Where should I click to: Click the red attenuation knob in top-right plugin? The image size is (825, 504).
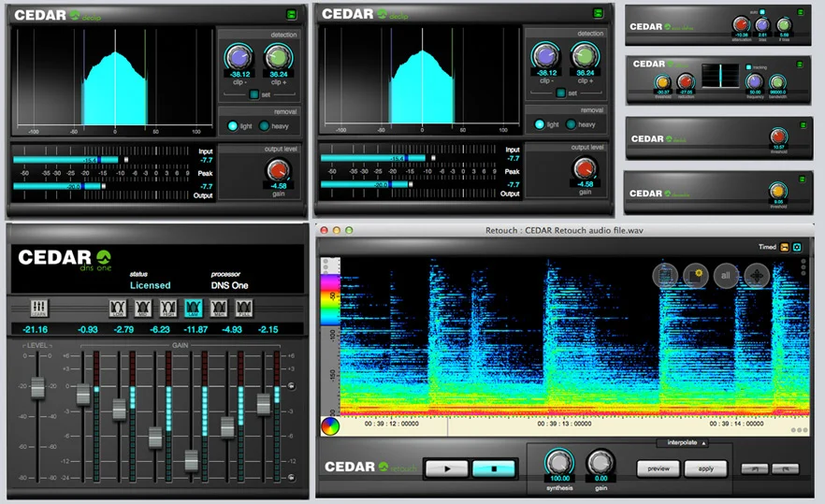click(x=741, y=24)
